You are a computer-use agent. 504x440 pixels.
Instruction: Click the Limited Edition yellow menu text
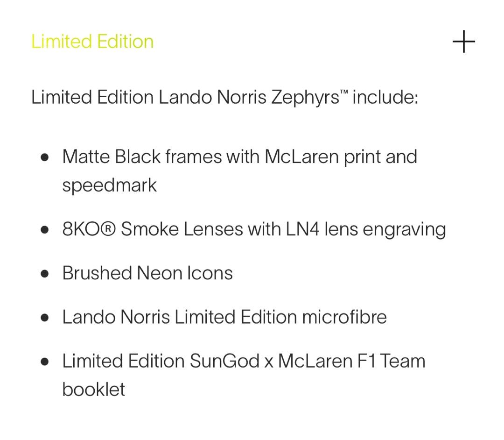(92, 42)
